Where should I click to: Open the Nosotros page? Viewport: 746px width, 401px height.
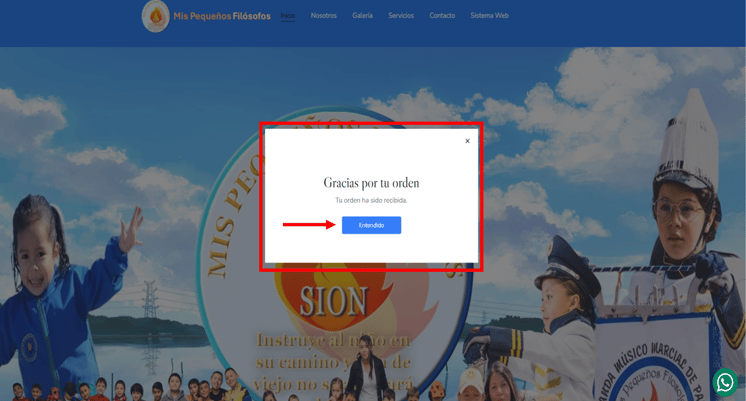click(x=324, y=16)
